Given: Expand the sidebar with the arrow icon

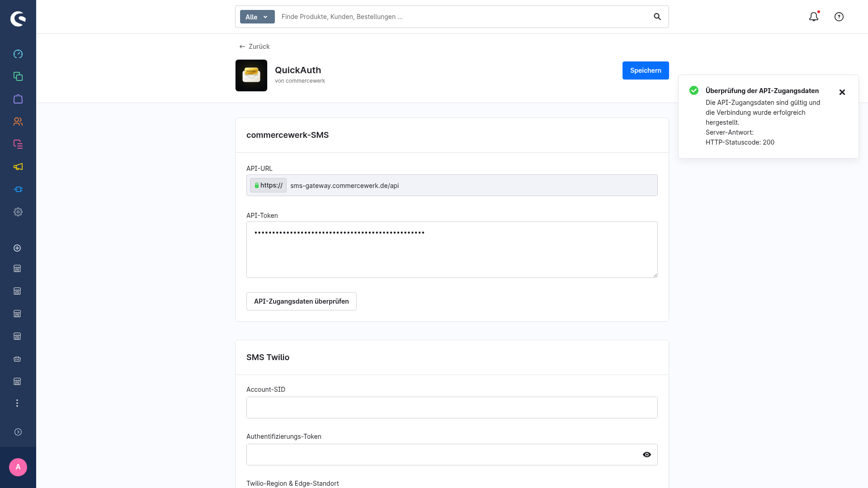Looking at the screenshot, I should click(x=18, y=432).
